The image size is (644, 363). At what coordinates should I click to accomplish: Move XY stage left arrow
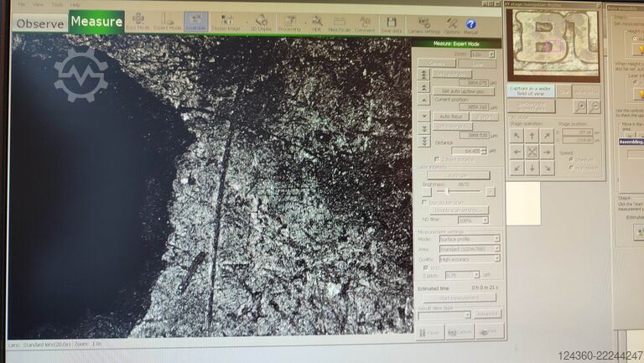pos(517,152)
